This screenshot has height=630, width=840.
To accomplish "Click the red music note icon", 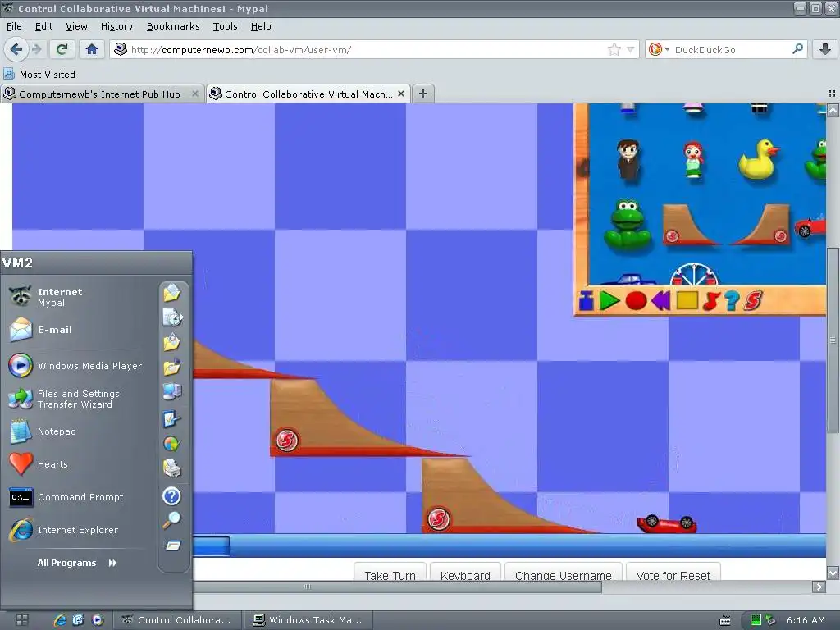I will pos(711,300).
